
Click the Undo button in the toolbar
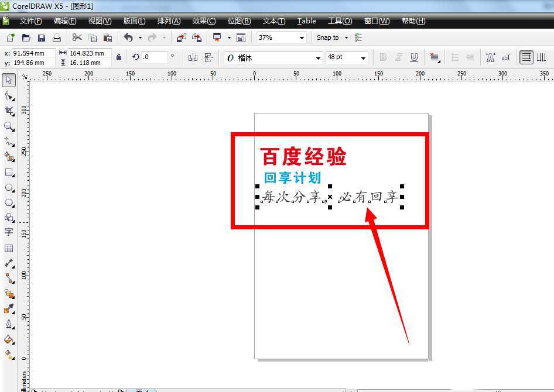tap(128, 37)
